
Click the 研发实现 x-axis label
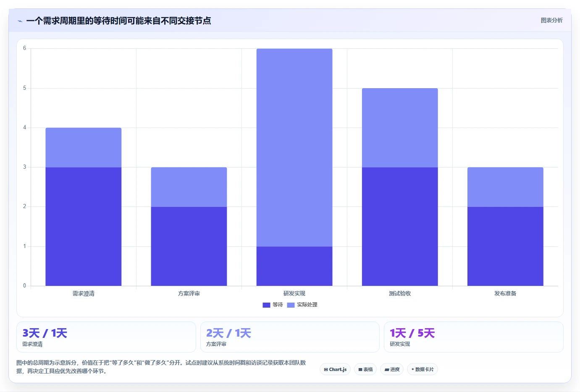(x=294, y=294)
